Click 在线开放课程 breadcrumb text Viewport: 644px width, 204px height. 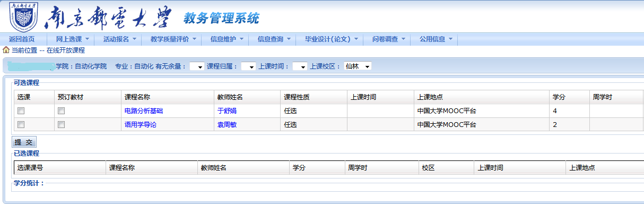click(65, 50)
